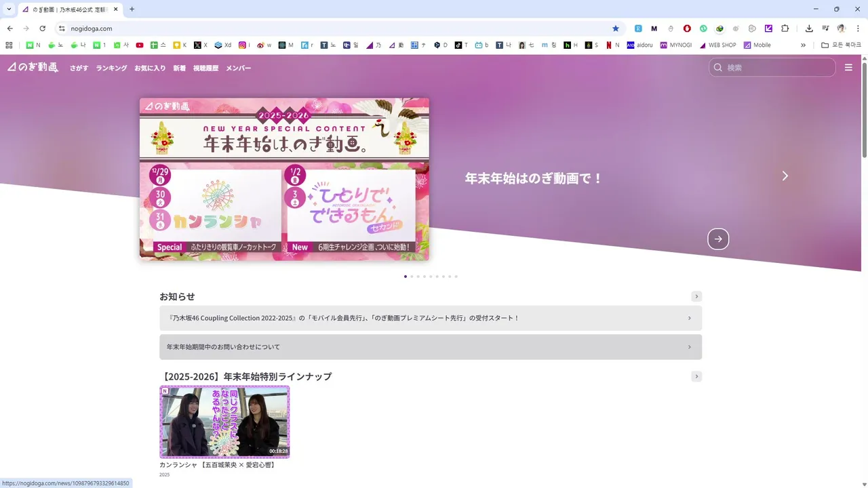Open the aidoru bookmark
The width and height of the screenshot is (868, 488).
pyautogui.click(x=640, y=45)
